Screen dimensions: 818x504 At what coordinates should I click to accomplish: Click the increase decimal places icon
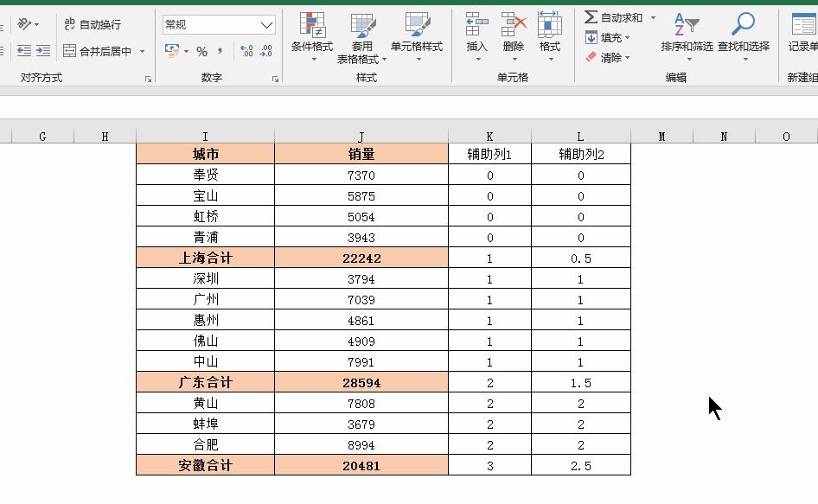[x=246, y=49]
